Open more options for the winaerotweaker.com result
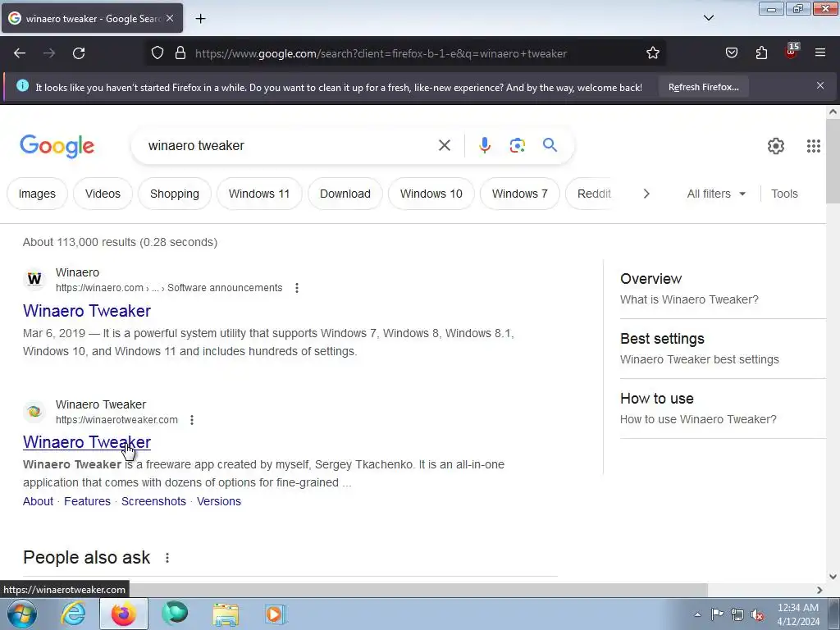Image resolution: width=840 pixels, height=630 pixels. pyautogui.click(x=192, y=420)
